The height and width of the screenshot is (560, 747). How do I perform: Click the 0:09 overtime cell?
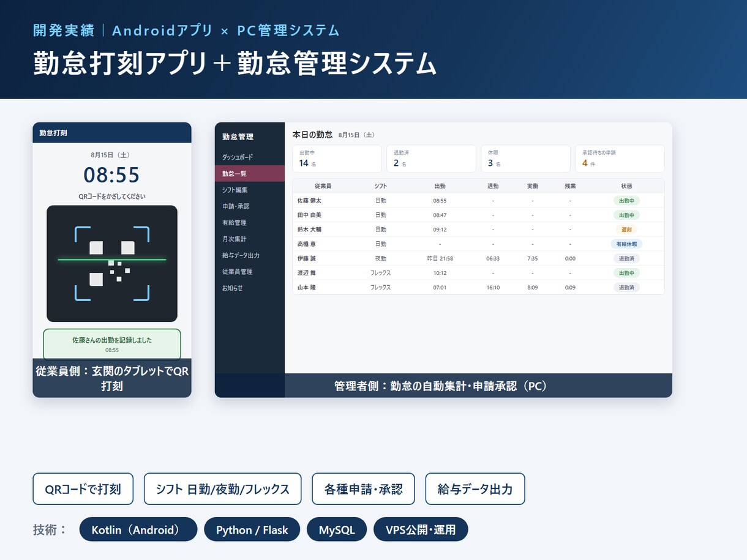point(570,287)
